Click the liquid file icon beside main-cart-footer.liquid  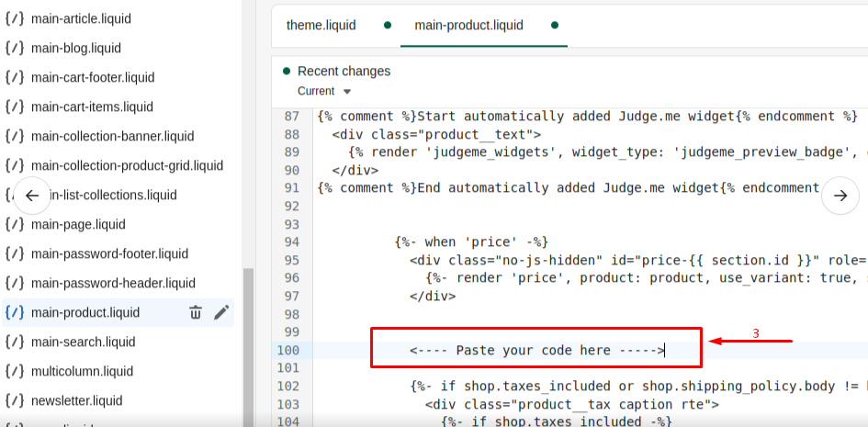[15, 77]
